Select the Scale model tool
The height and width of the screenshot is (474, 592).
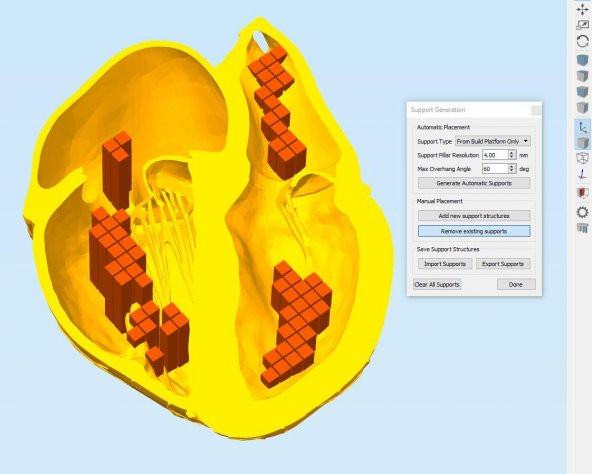583,25
